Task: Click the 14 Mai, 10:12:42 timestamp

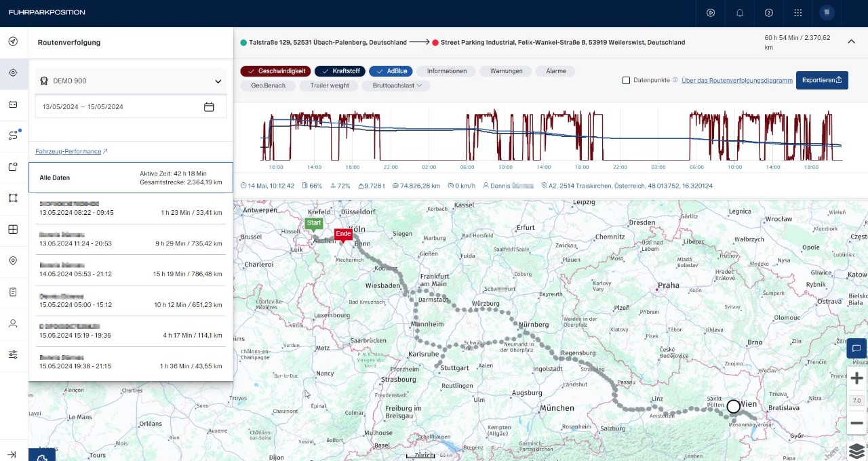Action: click(x=271, y=186)
